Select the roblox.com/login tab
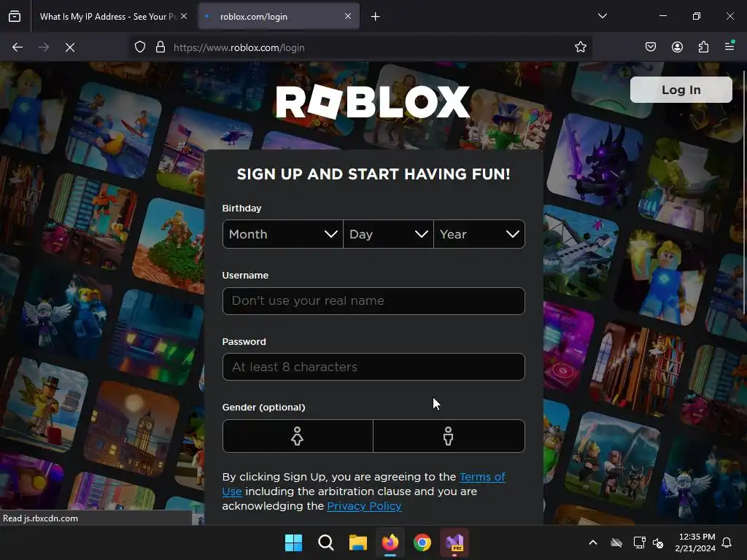This screenshot has height=560, width=747. 279,16
